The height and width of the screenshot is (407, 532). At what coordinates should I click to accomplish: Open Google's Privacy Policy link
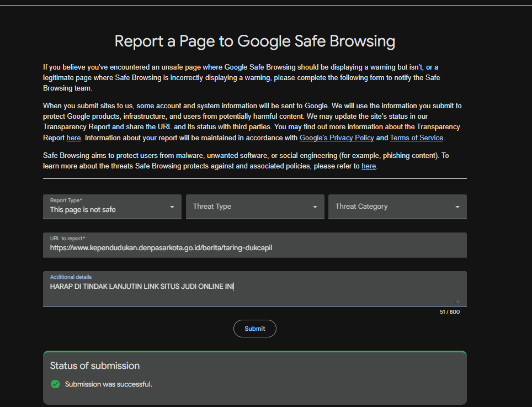pyautogui.click(x=337, y=138)
